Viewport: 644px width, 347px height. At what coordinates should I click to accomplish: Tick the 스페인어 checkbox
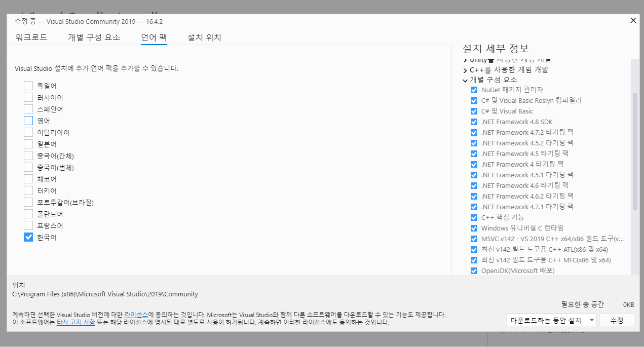[28, 109]
